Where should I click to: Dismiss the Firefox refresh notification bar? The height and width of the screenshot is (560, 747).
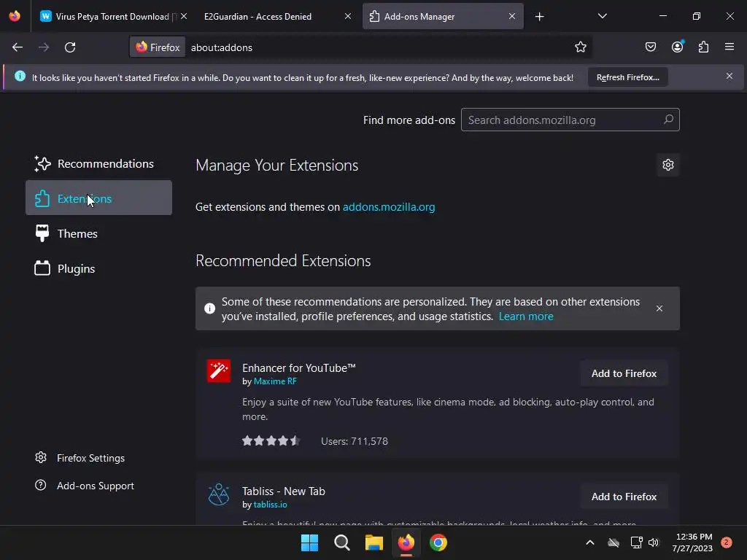point(729,76)
